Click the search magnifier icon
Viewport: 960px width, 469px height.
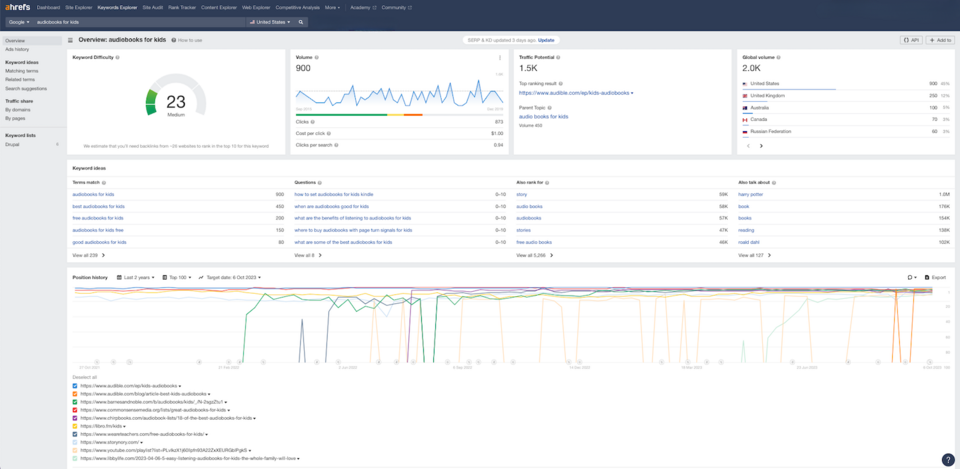(x=301, y=21)
